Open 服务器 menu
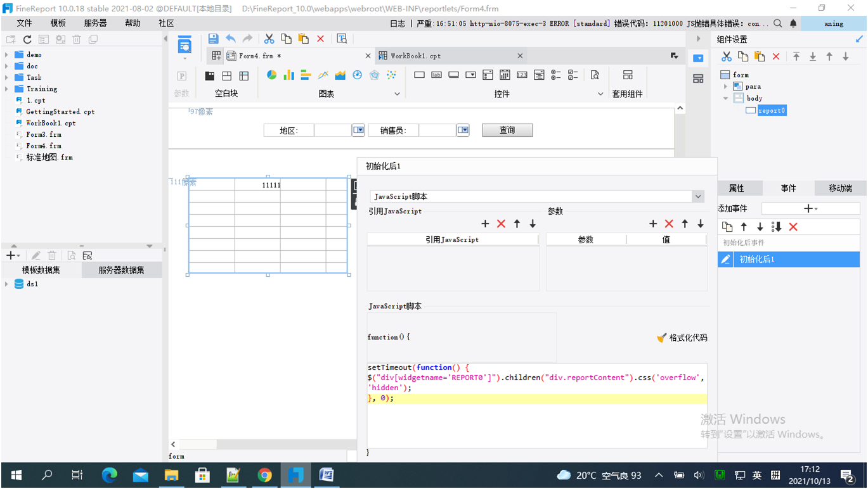868x489 pixels. click(x=95, y=23)
